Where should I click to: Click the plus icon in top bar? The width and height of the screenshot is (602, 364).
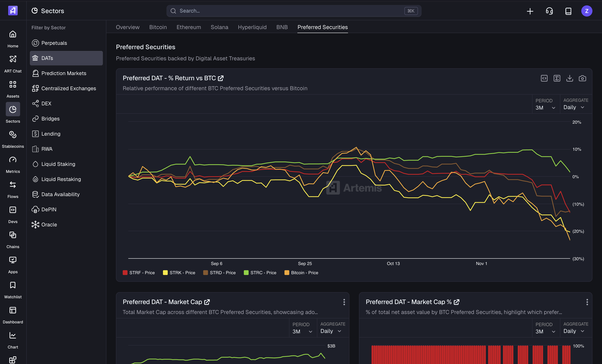(530, 11)
